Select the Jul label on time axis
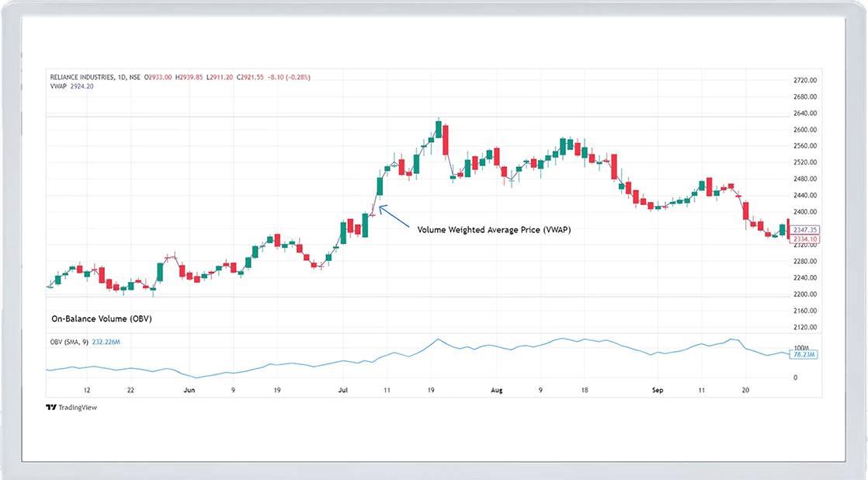868x480 pixels. pyautogui.click(x=342, y=390)
